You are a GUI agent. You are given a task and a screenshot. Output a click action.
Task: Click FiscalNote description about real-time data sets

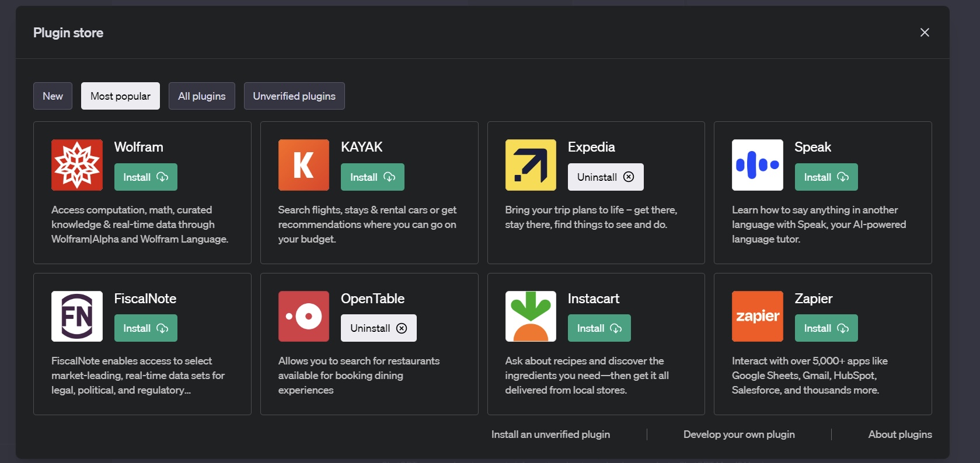coord(138,376)
